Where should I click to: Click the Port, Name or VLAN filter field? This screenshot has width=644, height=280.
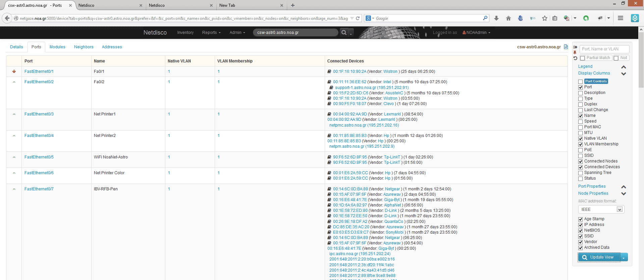tap(605, 49)
